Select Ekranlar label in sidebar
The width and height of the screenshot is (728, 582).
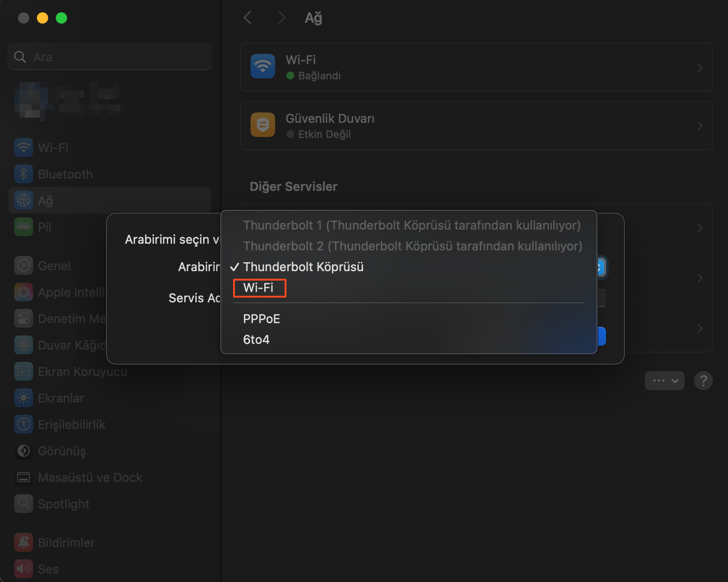[61, 398]
